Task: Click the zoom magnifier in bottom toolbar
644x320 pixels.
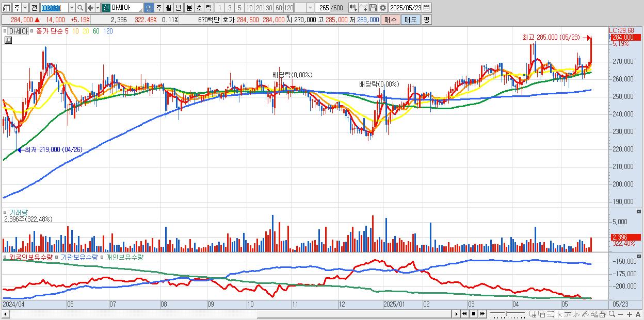Action: coord(612,314)
